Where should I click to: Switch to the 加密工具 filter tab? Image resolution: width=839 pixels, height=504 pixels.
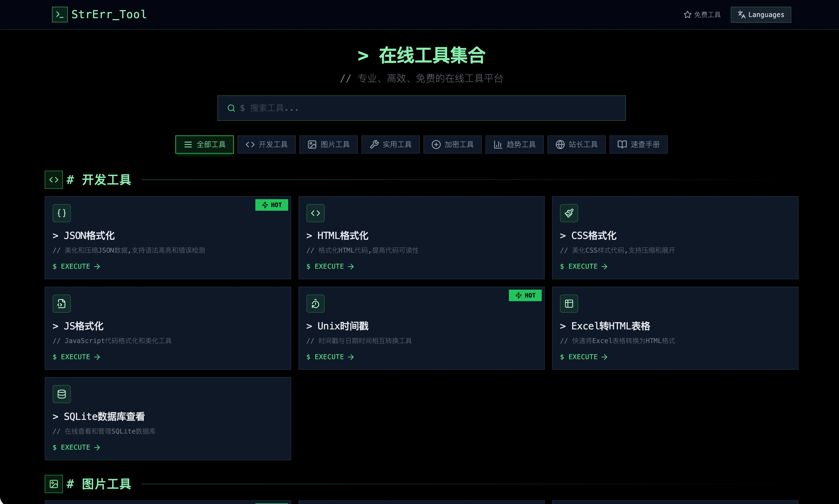452,145
